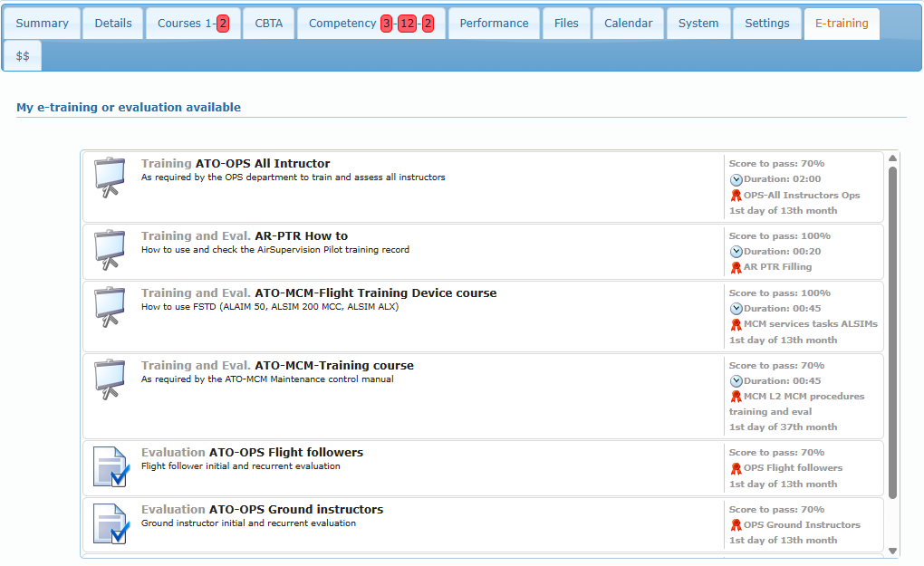This screenshot has height=566, width=924.
Task: Click red badge 2 on Courses tab
Action: point(223,24)
